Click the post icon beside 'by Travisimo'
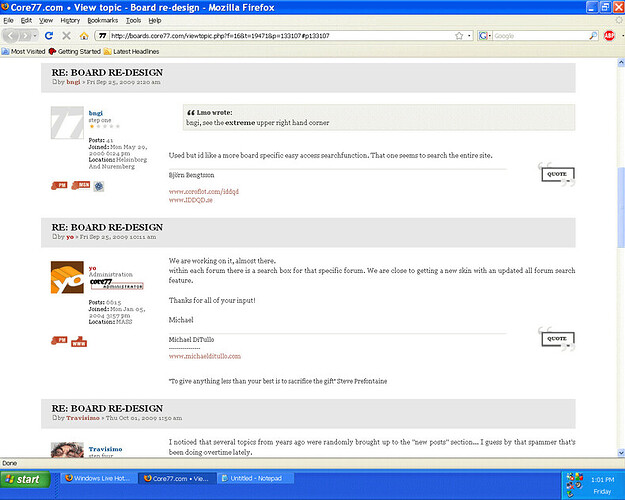The height and width of the screenshot is (500, 625). coord(55,418)
